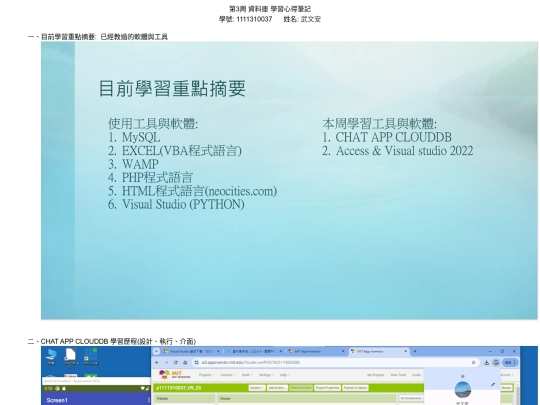Click the new tab plus button in Chrome
Image resolution: width=540 pixels, height=405 pixels.
pyautogui.click(x=415, y=351)
